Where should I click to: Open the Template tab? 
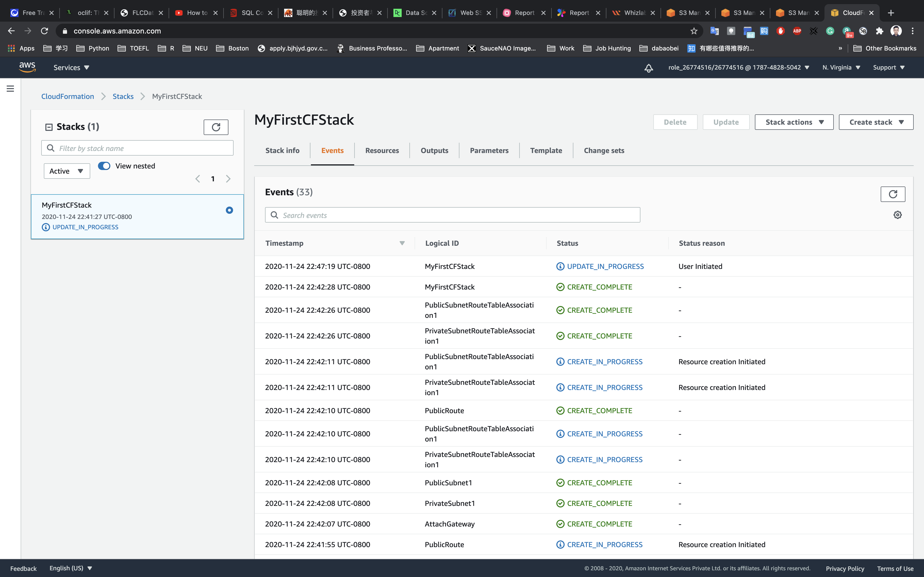point(546,150)
